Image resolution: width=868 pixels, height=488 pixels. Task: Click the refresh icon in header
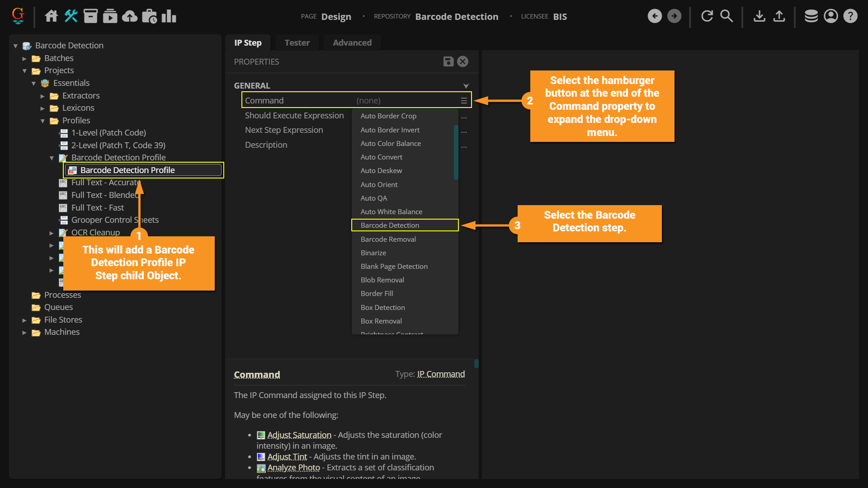click(707, 16)
